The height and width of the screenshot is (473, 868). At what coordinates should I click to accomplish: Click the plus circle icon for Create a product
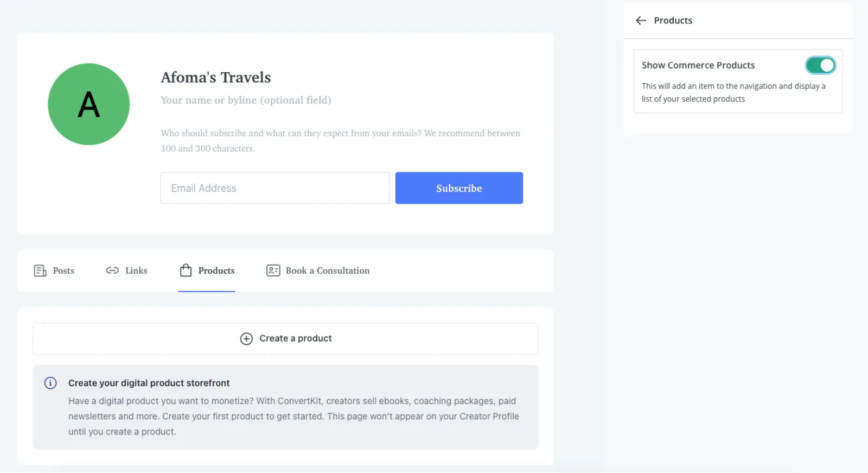[x=246, y=339]
